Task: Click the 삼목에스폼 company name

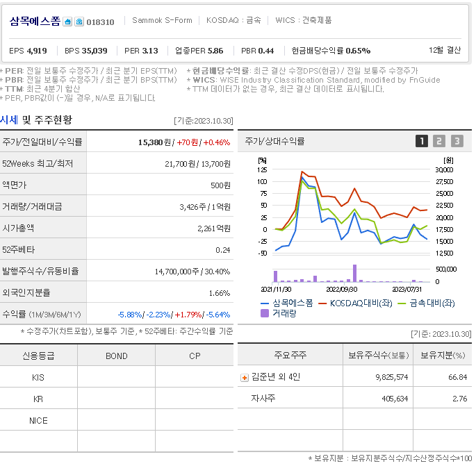Action: (x=35, y=22)
